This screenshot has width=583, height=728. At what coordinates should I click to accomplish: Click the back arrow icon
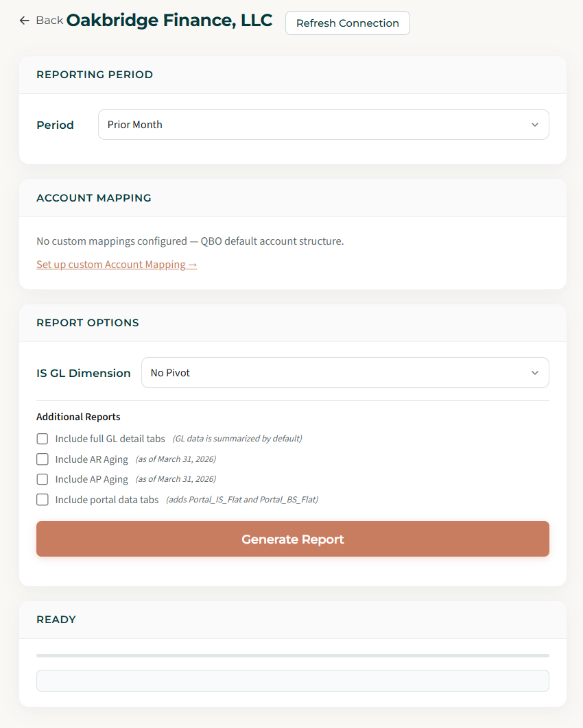tap(25, 21)
